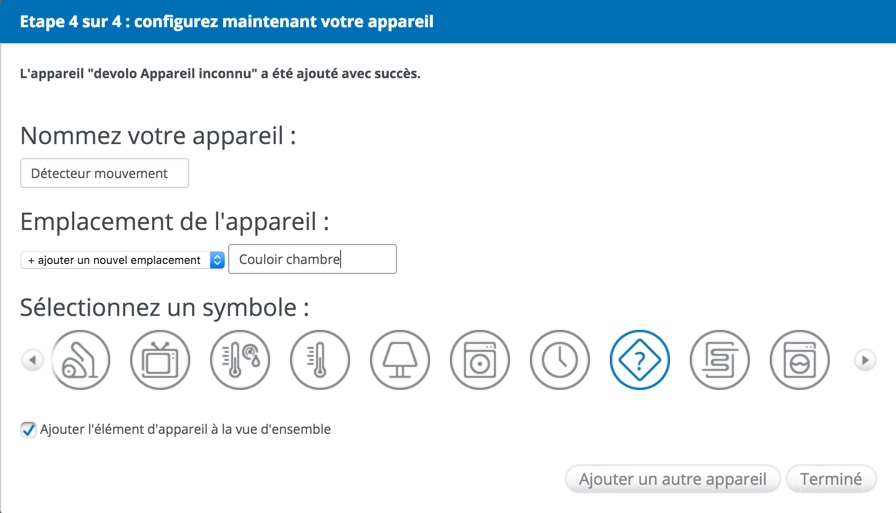Click the Ajouter un autre appareil button

pyautogui.click(x=672, y=479)
